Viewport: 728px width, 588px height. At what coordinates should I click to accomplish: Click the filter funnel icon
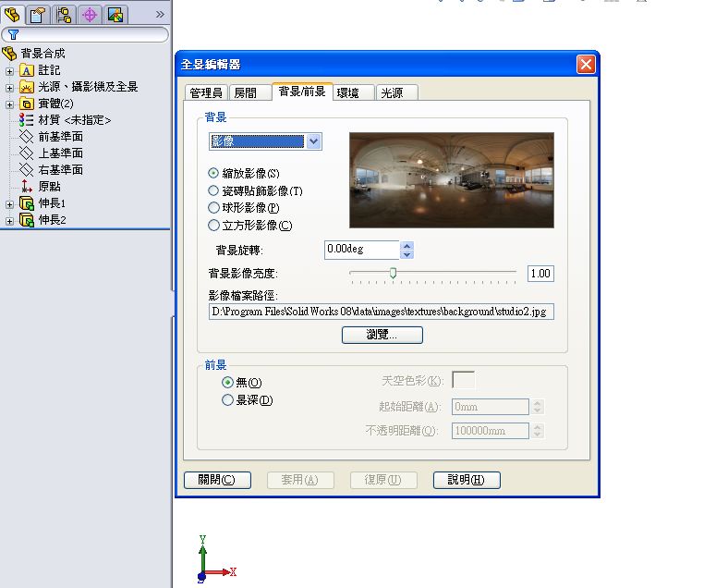(13, 35)
